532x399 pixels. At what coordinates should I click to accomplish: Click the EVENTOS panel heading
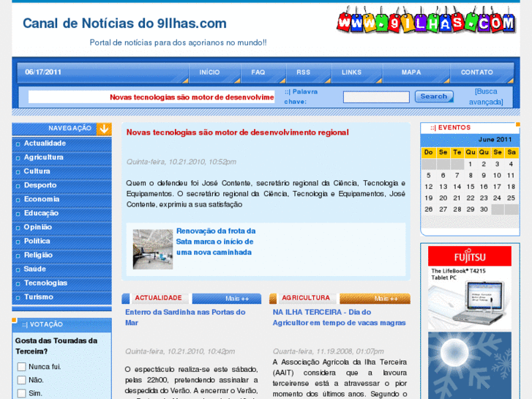tap(451, 128)
